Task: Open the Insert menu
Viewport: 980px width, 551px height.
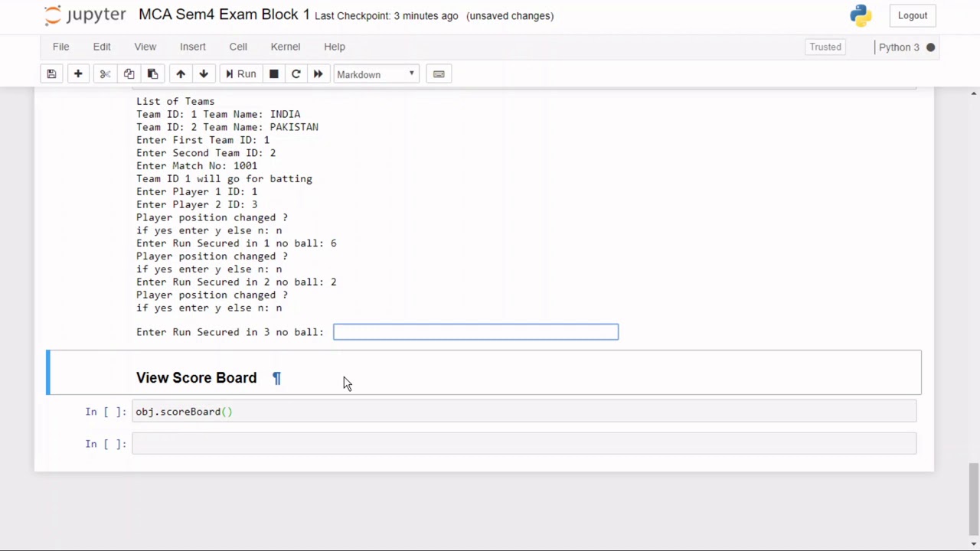Action: pyautogui.click(x=193, y=47)
